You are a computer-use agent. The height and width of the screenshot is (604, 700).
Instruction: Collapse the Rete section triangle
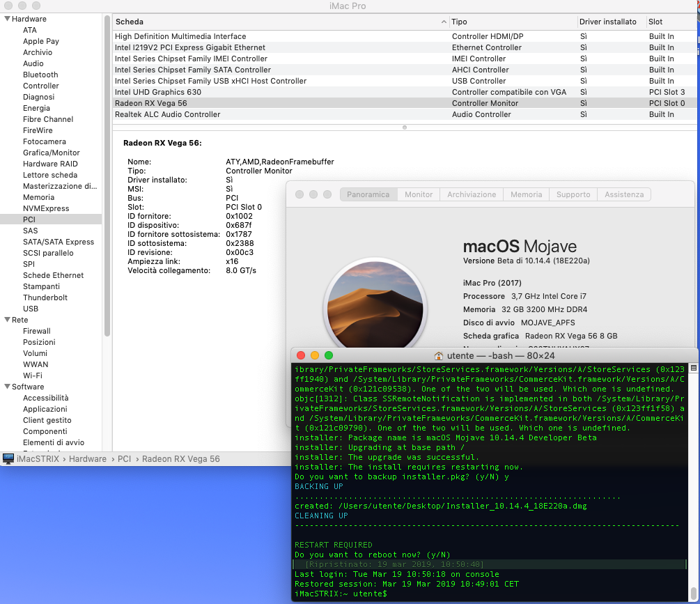7,320
